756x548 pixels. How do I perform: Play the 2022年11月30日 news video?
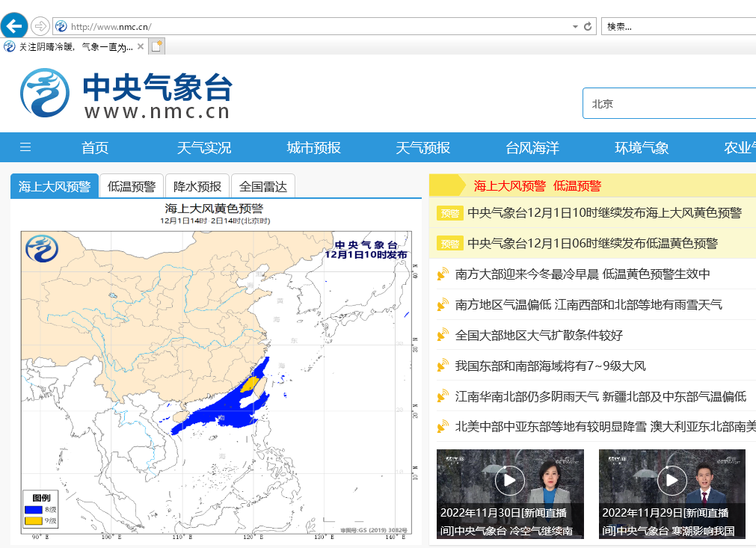click(x=510, y=480)
